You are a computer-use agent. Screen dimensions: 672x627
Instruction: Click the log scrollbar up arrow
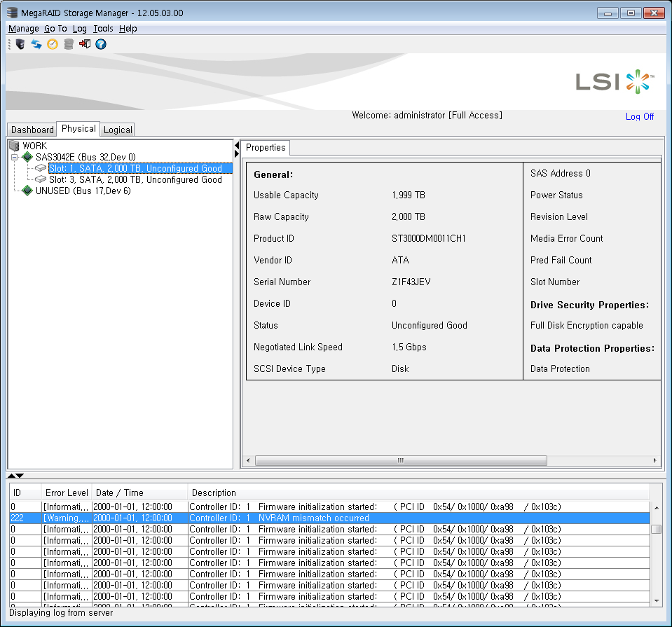point(656,507)
